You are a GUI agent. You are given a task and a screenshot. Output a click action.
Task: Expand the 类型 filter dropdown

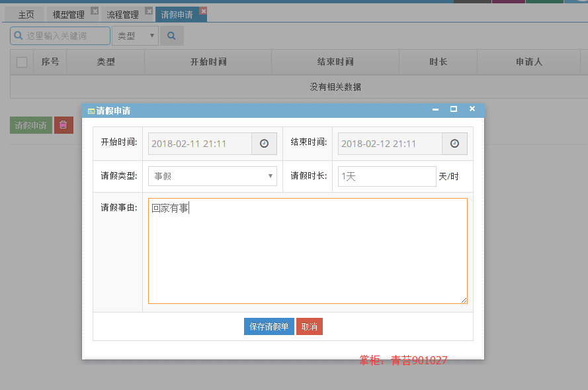[x=135, y=36]
